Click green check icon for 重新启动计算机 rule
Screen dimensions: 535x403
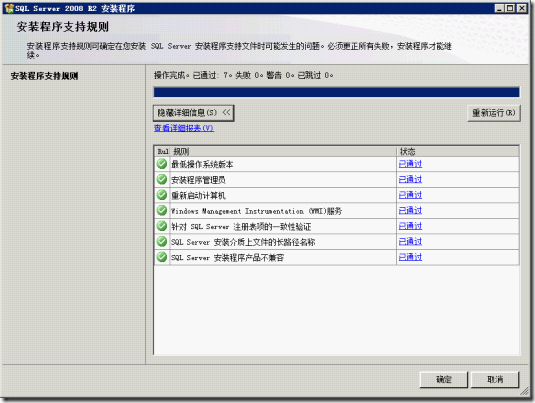click(162, 195)
